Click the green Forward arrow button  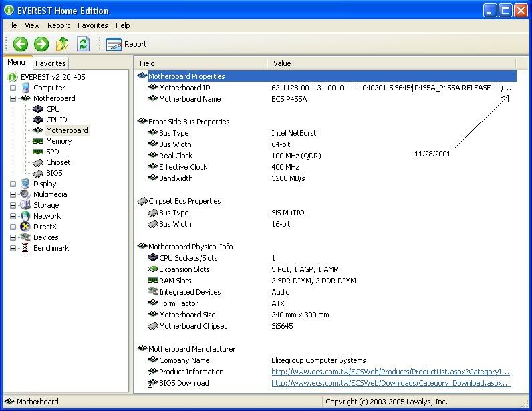(41, 44)
